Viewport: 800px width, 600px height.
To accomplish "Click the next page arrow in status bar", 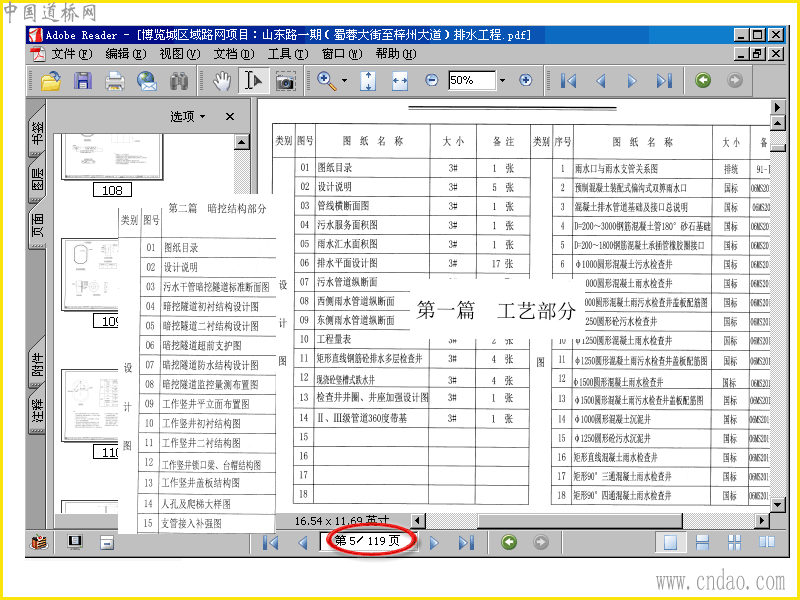I will (434, 542).
